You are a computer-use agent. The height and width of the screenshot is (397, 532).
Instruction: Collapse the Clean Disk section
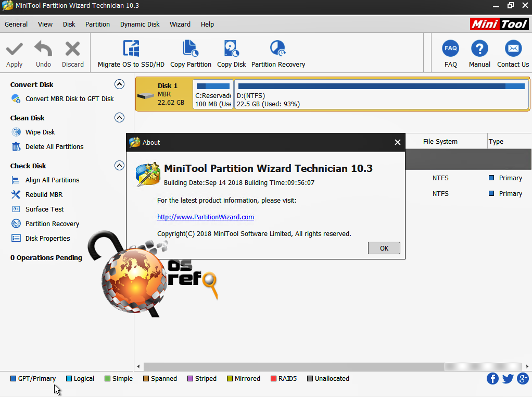coord(119,118)
